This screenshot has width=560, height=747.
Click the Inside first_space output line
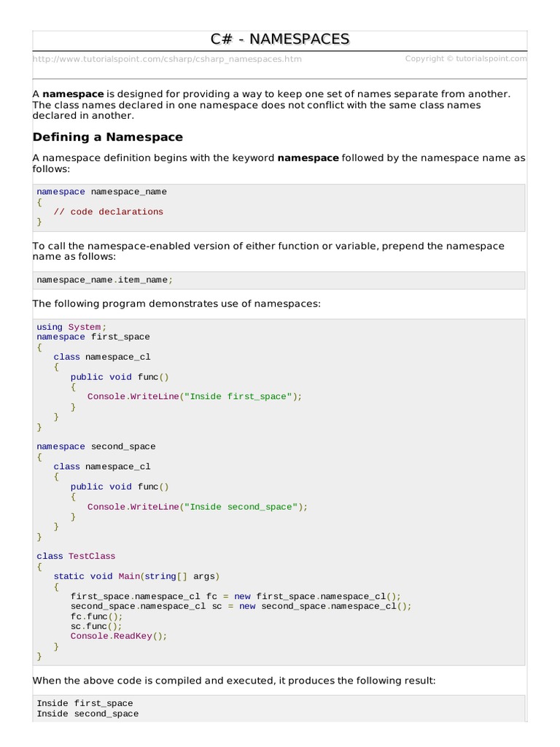point(85,704)
